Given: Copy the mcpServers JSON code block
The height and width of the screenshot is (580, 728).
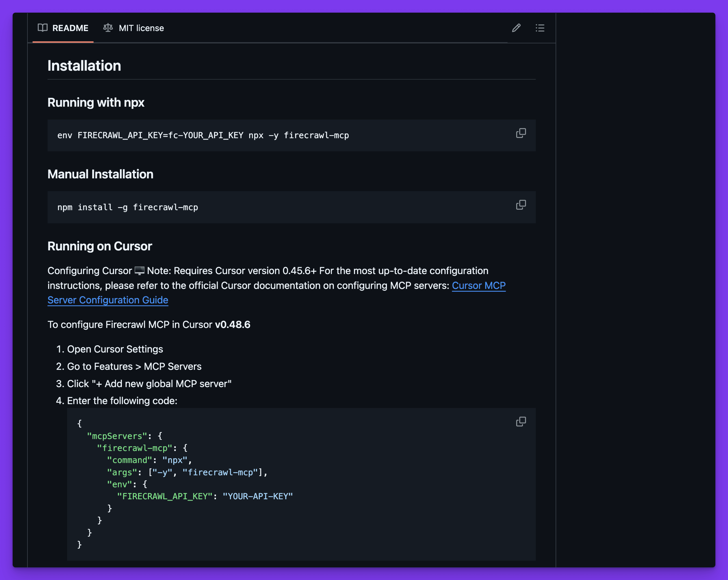Looking at the screenshot, I should tap(521, 422).
